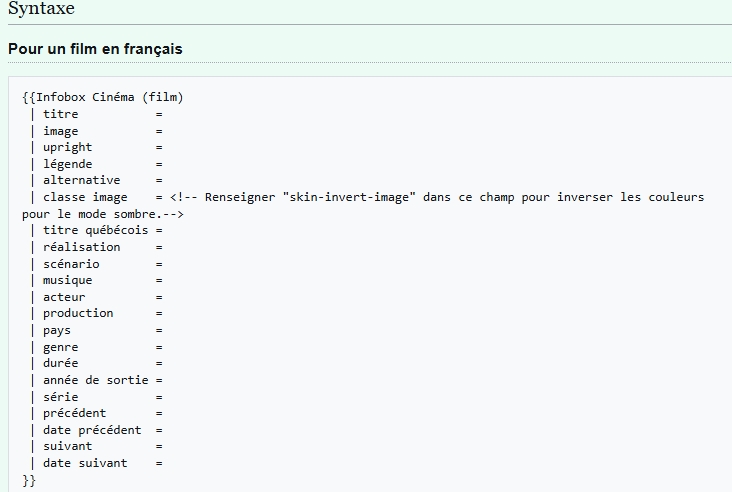Click the "genre" parameter name

pos(60,347)
